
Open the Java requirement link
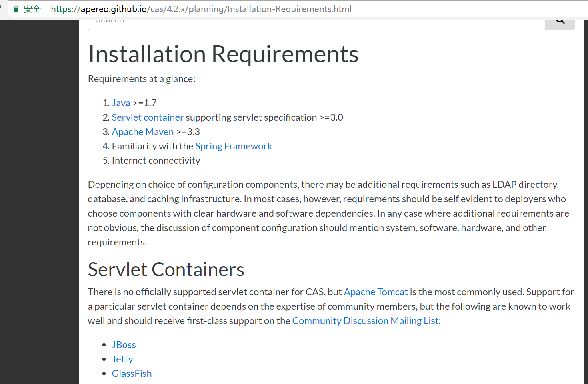pos(121,103)
